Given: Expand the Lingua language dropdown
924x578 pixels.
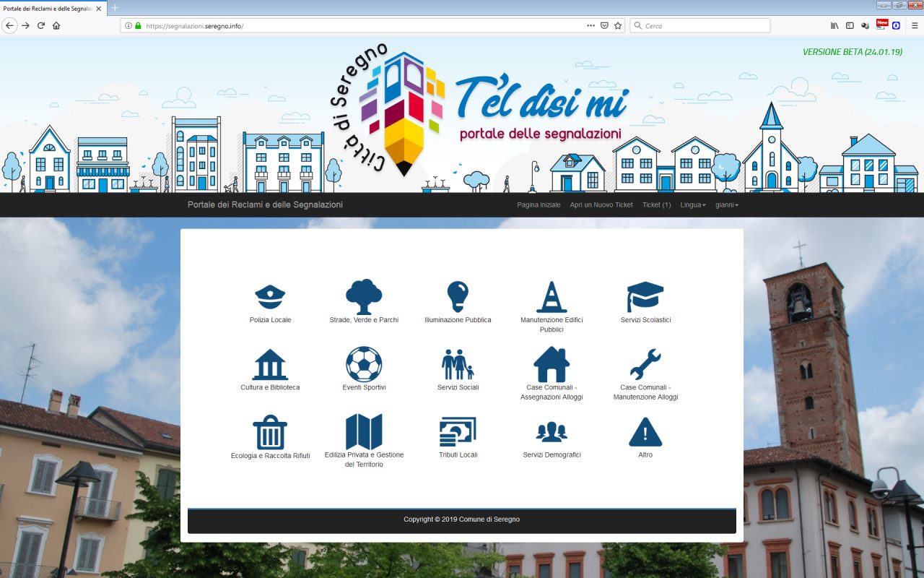Looking at the screenshot, I should [x=693, y=205].
